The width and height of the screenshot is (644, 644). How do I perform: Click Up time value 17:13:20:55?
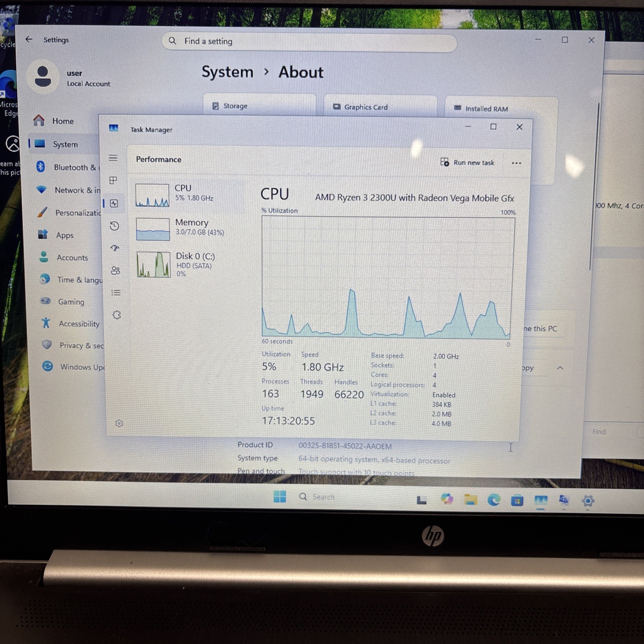coord(288,421)
